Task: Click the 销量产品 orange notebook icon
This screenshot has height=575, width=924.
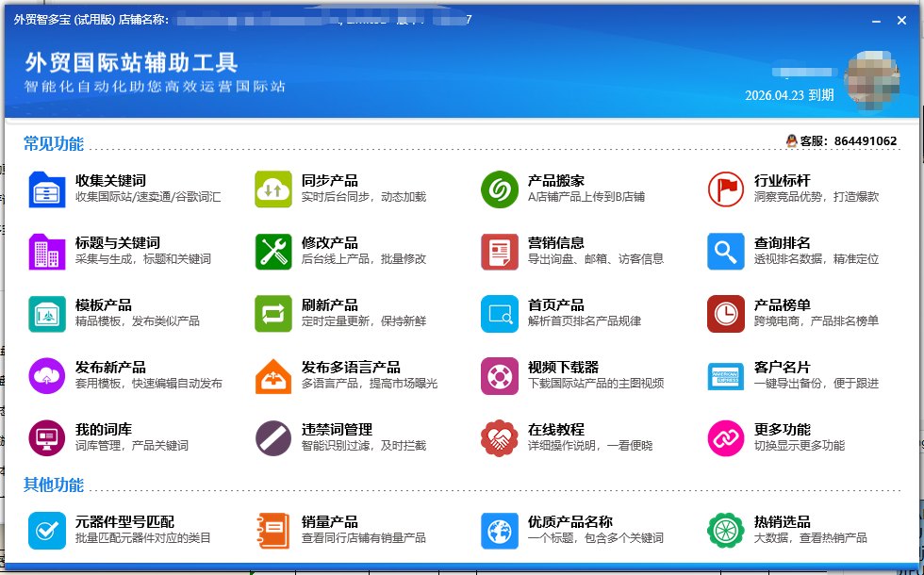Action: (273, 531)
